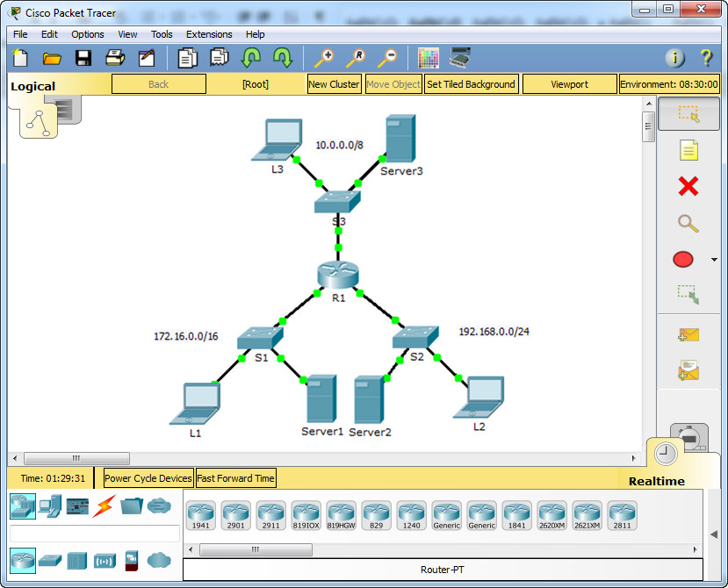728x588 pixels.
Task: Open the drawing shape dropdown arrow
Action: coord(713,259)
